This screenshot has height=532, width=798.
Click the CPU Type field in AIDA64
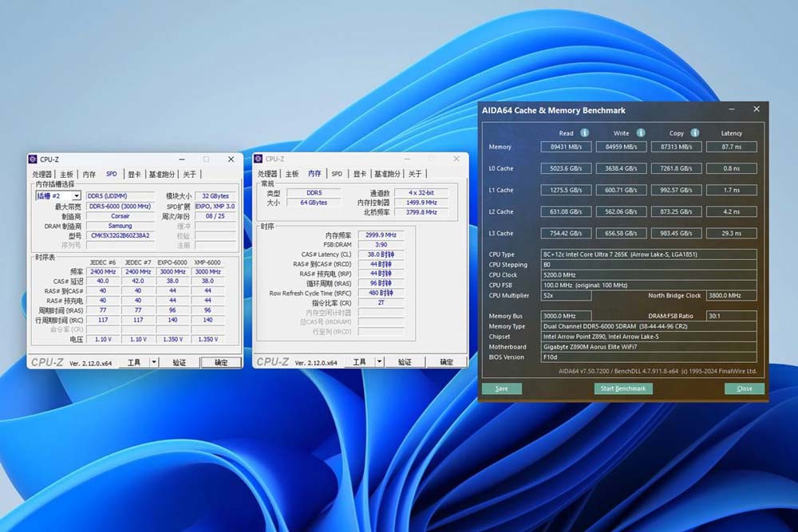[x=648, y=254]
